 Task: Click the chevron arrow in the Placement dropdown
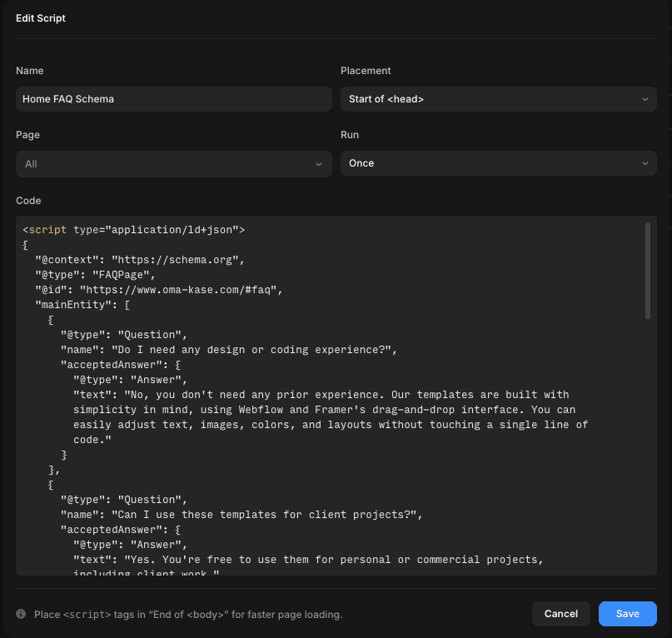pos(645,99)
